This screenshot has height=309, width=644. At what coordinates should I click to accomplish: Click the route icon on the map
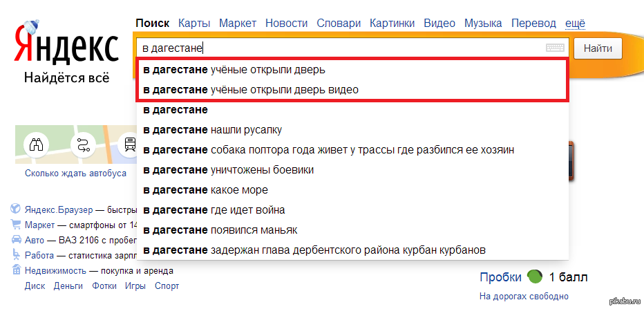pos(83,145)
